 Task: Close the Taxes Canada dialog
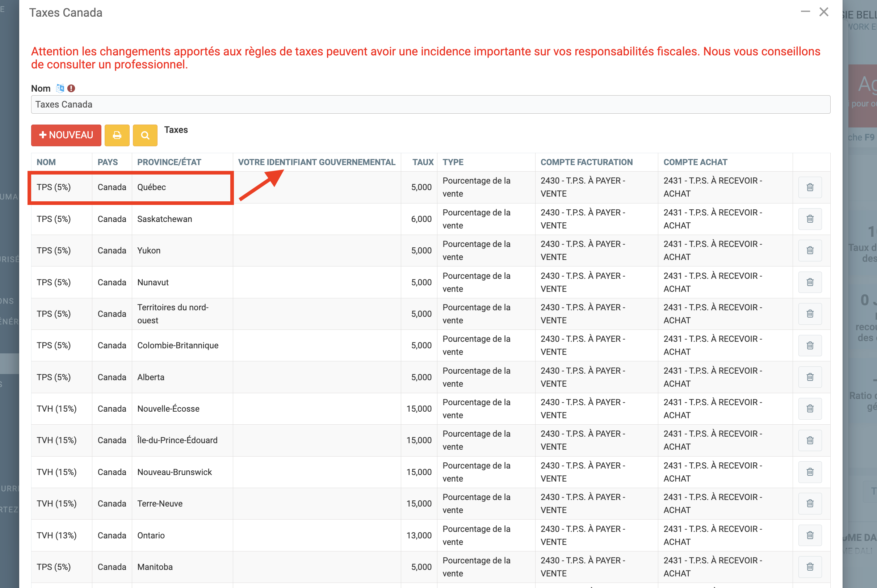(824, 12)
